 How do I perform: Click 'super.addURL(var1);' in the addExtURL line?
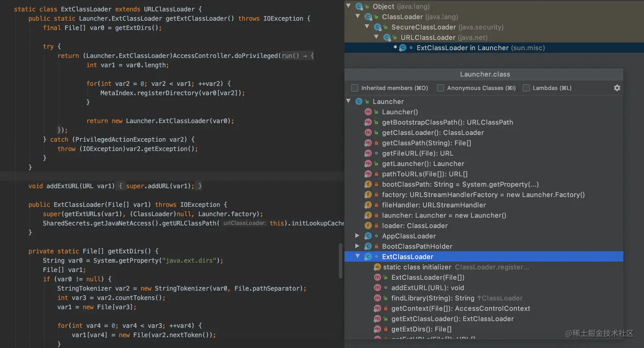pyautogui.click(x=160, y=186)
